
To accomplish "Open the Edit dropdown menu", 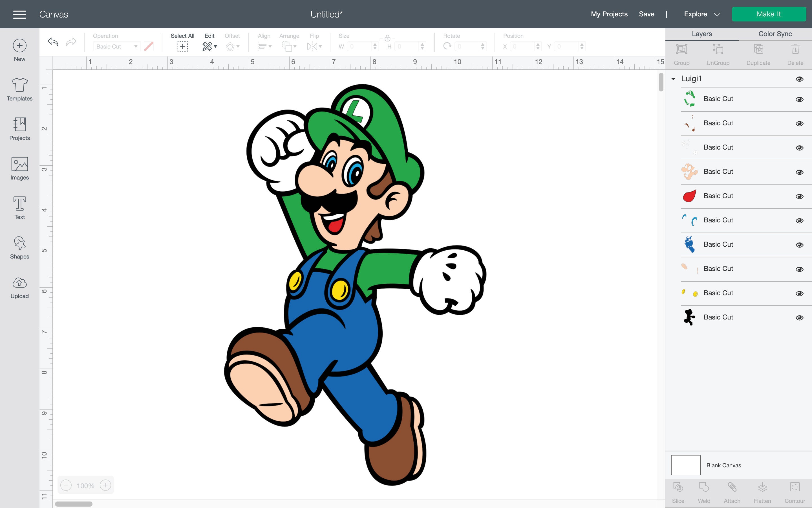I will [210, 46].
